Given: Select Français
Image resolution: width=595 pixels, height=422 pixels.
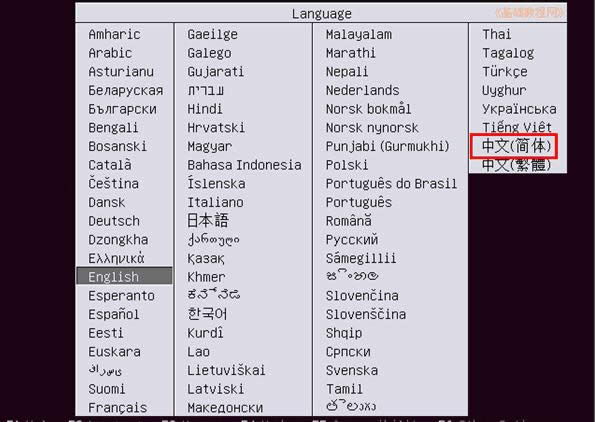Looking at the screenshot, I should tap(118, 408).
